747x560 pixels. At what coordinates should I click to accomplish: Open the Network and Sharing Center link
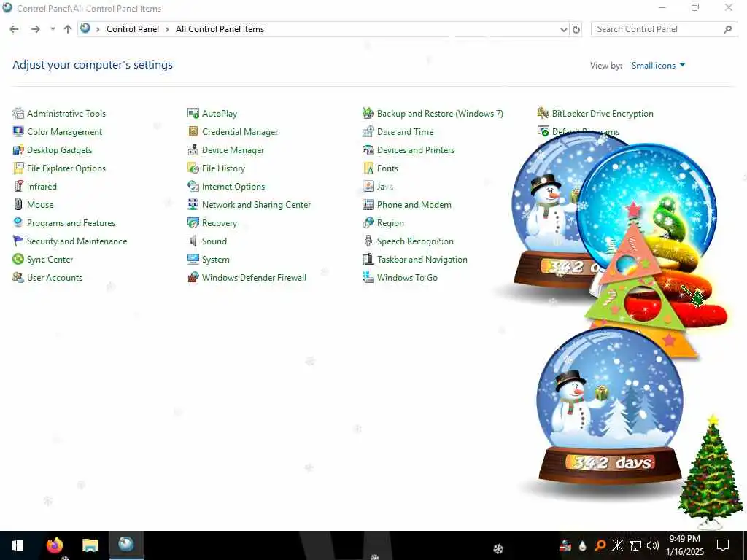[256, 205]
